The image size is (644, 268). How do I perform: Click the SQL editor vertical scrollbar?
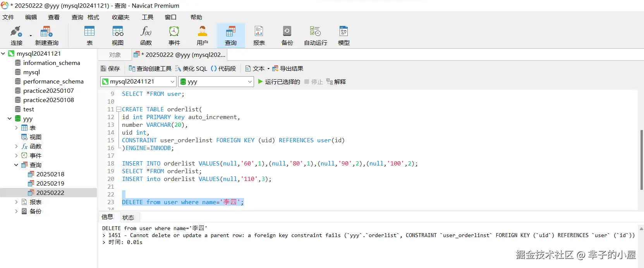point(641,159)
